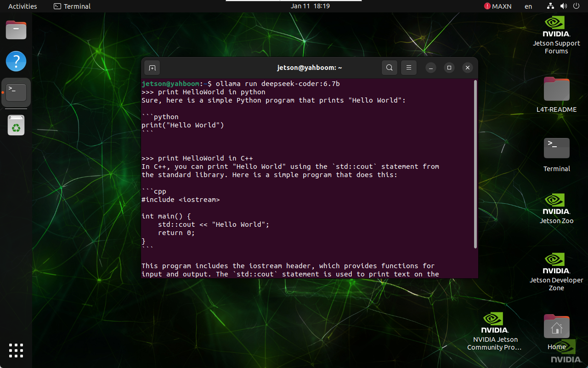Open the Jetson Zoo desktop shortcut
Image resolution: width=588 pixels, height=368 pixels.
pyautogui.click(x=556, y=209)
